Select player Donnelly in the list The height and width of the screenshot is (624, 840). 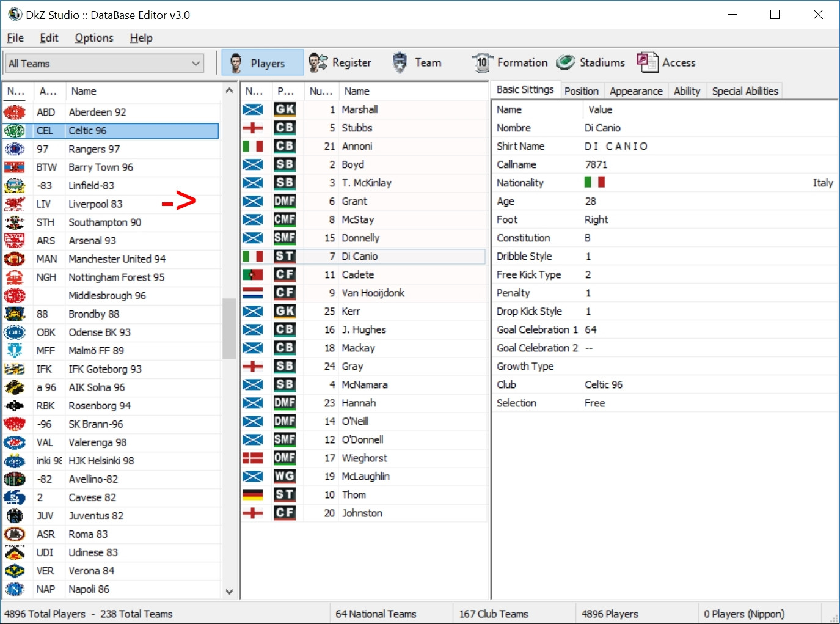364,238
